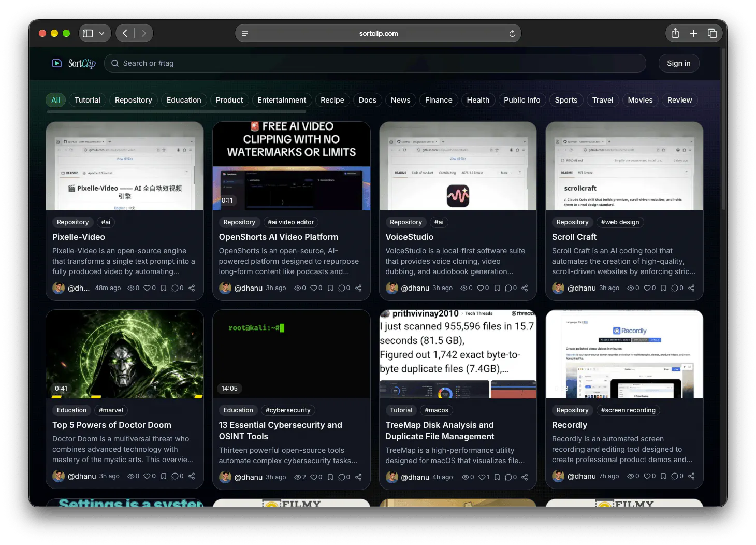The width and height of the screenshot is (756, 545).
Task: Bookmark the Scroll Craft card
Action: [663, 288]
